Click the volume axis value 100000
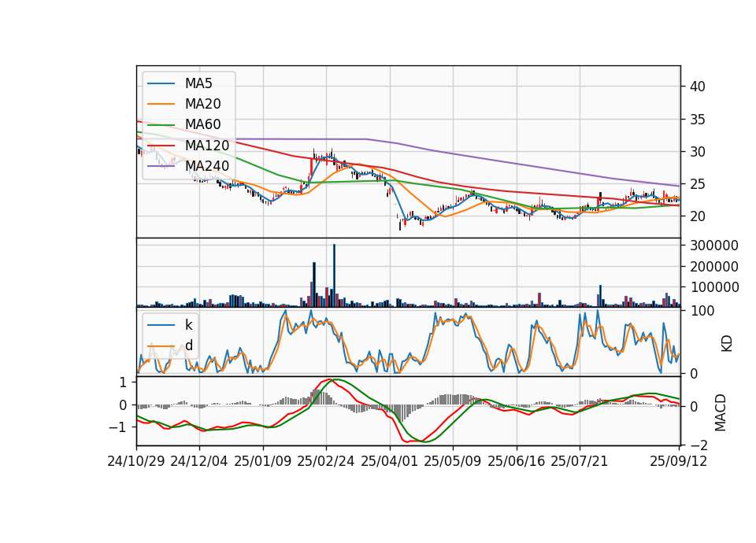756x543 pixels. pos(714,287)
